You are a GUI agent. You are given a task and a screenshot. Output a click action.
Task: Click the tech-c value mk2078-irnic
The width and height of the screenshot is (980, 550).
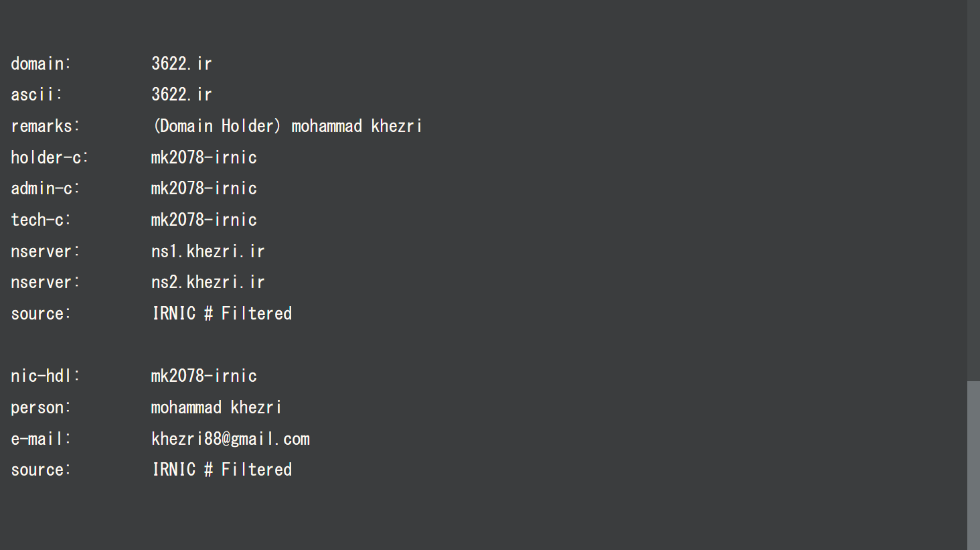coord(204,220)
